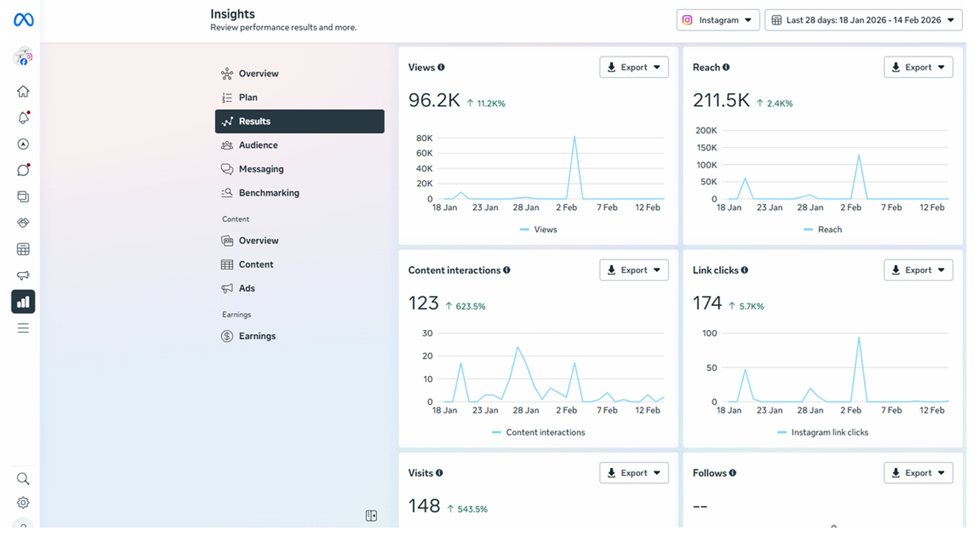Open Home from left sidebar
The image size is (980, 546).
tap(23, 92)
